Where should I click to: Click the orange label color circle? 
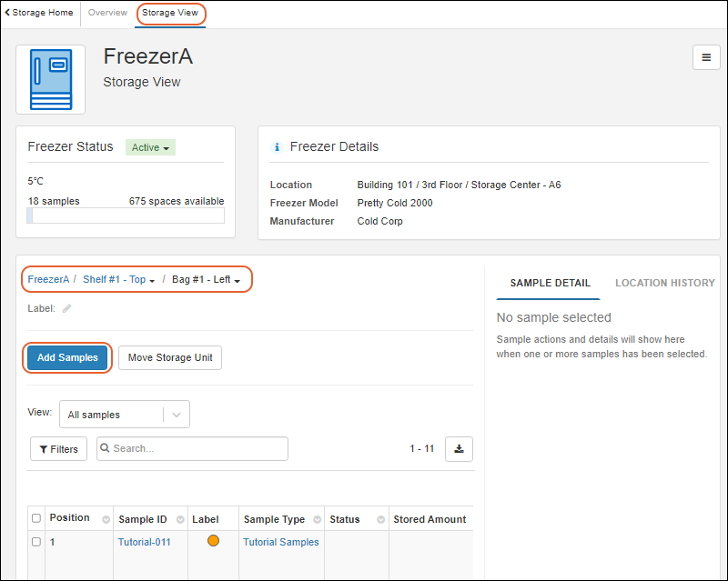pyautogui.click(x=213, y=541)
